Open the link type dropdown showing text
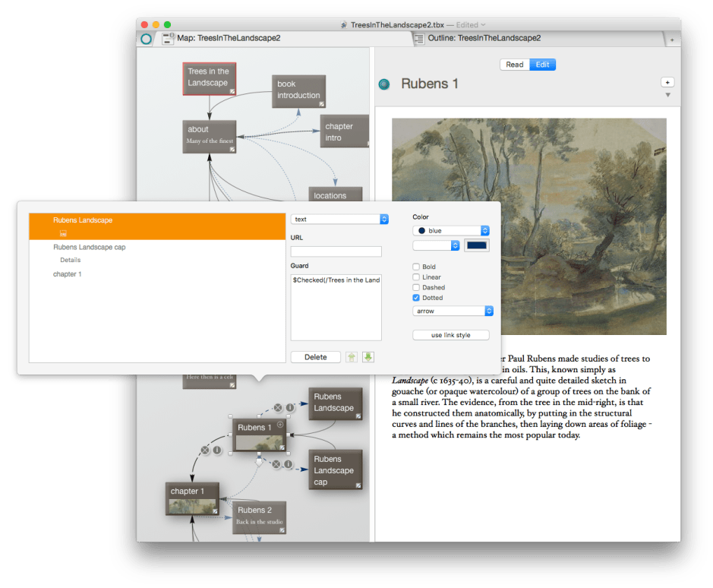 tap(339, 219)
